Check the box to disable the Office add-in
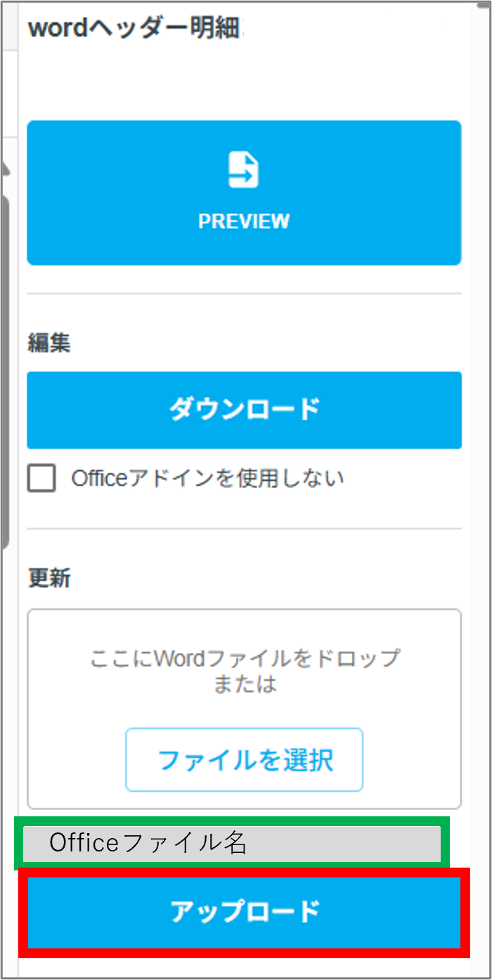Image resolution: width=492 pixels, height=980 pixels. coord(41,478)
